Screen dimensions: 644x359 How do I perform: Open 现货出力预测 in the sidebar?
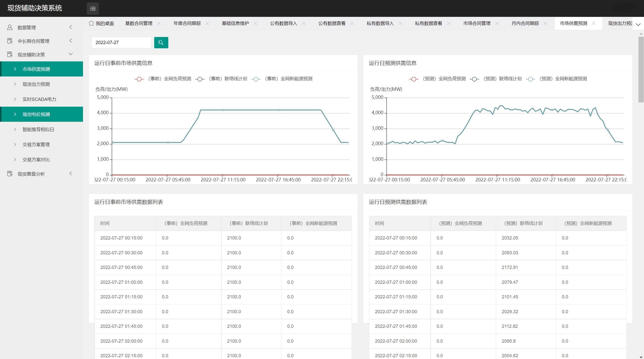[x=36, y=84]
